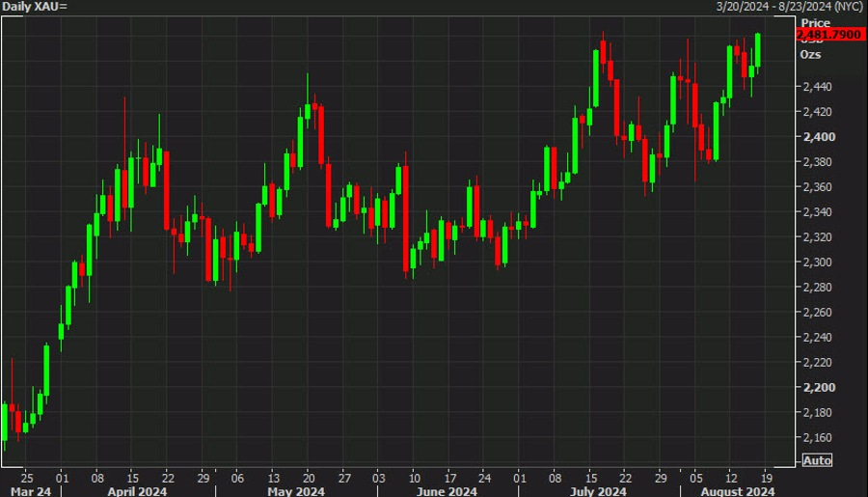Click the 2,160 price axis value
This screenshot has width=868, height=497.
coord(817,437)
